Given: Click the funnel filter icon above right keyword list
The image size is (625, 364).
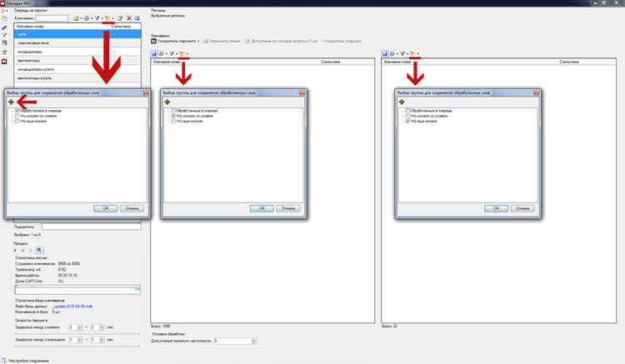Looking at the screenshot, I should point(402,53).
